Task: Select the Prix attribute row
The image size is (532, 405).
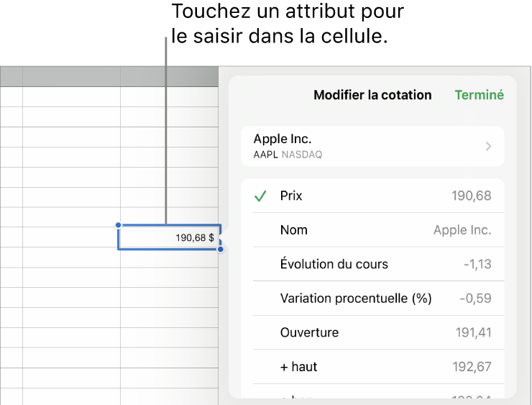Action: [x=372, y=196]
